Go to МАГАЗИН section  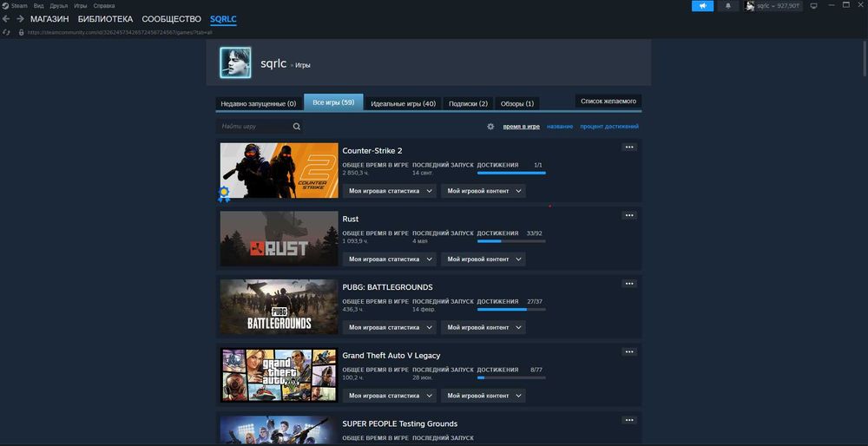(x=49, y=19)
